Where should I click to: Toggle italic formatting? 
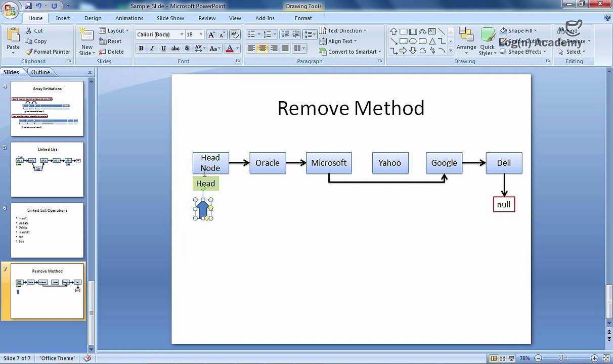(x=152, y=49)
